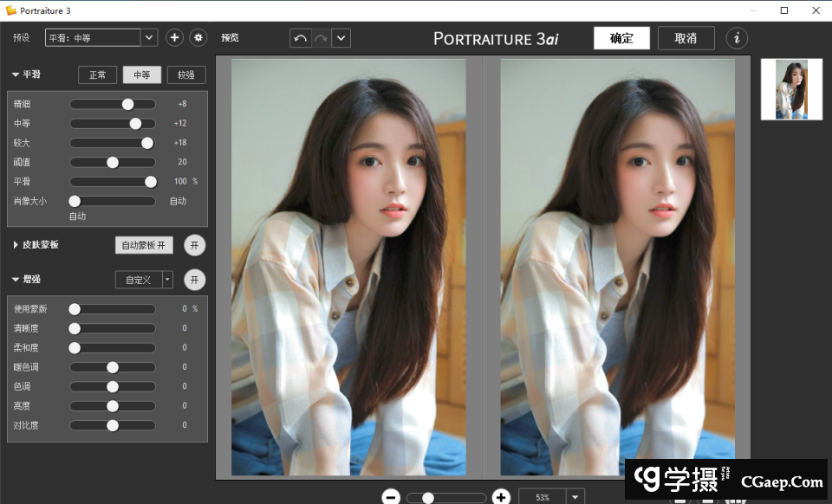Open the zoom percentage dropdown
This screenshot has width=832, height=504.
click(575, 497)
